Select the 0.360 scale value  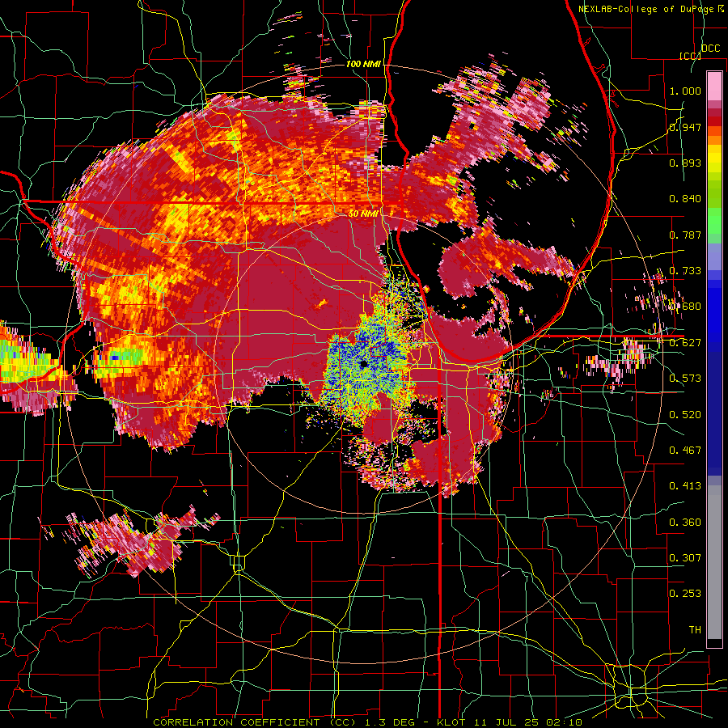click(x=685, y=523)
